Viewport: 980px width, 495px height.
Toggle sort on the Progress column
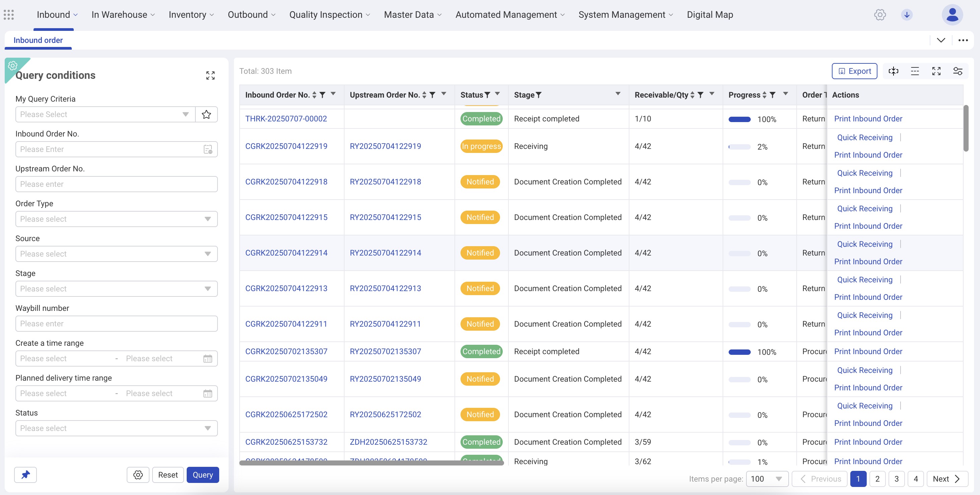click(764, 95)
